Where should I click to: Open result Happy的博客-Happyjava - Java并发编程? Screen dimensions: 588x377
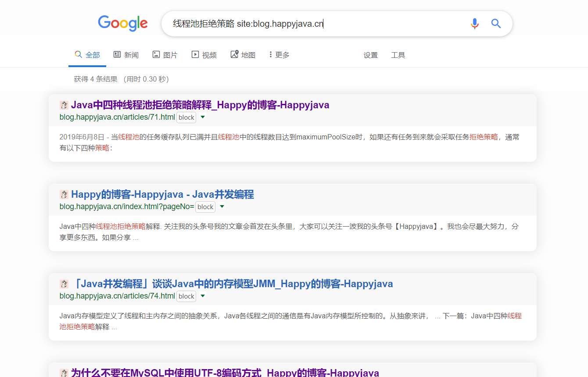click(162, 195)
